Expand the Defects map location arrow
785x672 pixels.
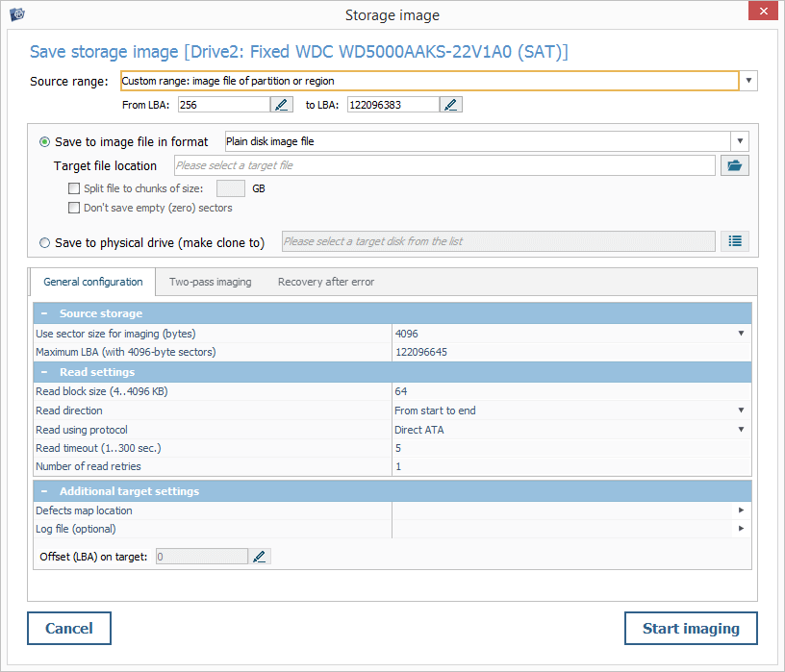(741, 510)
